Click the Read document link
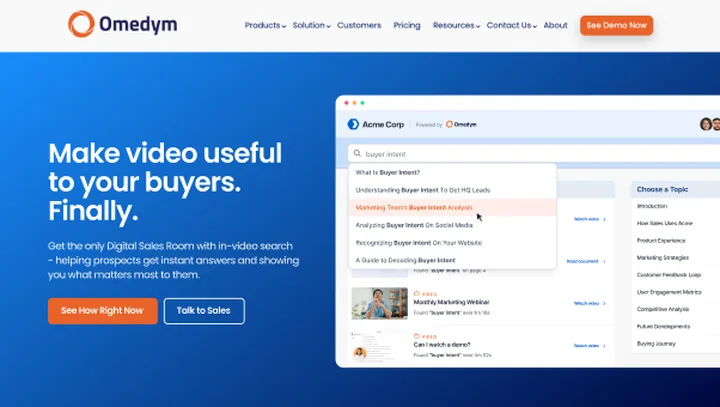 point(582,261)
